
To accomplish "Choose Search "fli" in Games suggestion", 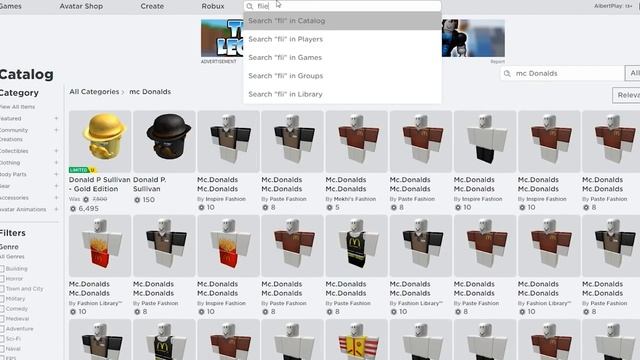I will (342, 58).
